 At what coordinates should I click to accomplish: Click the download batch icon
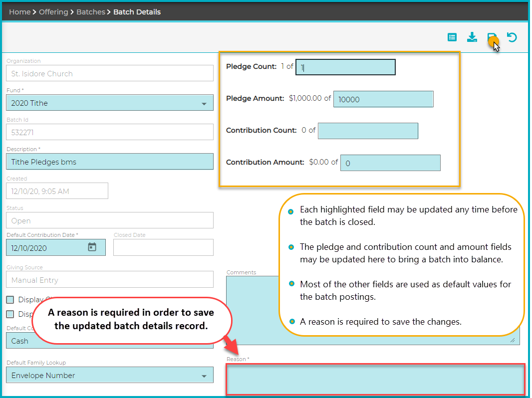tap(472, 37)
